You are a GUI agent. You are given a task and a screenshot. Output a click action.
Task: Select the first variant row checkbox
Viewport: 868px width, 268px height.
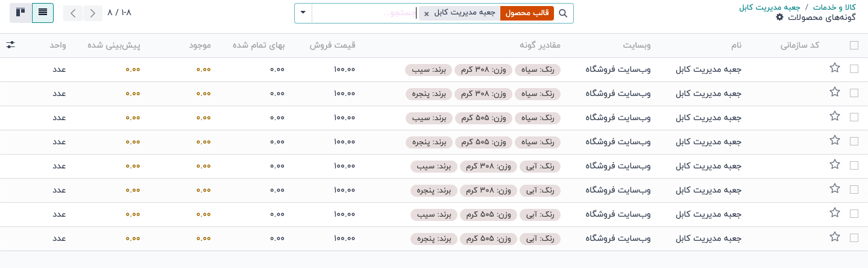[x=854, y=69]
